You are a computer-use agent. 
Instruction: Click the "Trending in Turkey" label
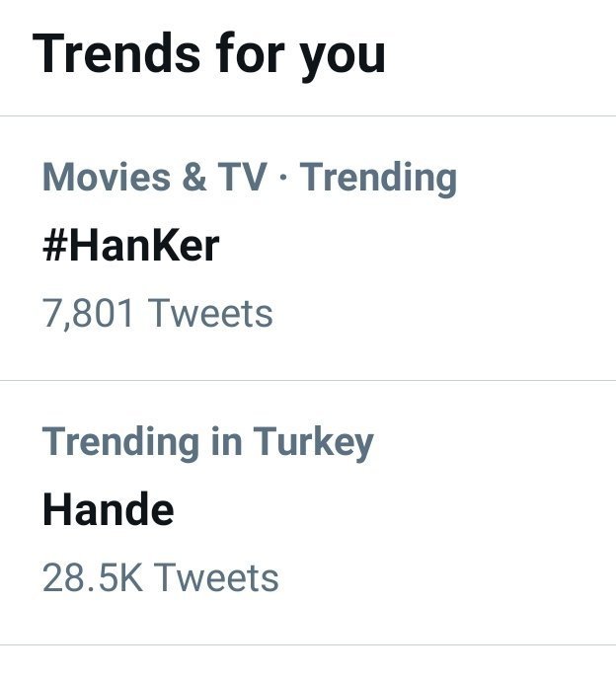[207, 442]
